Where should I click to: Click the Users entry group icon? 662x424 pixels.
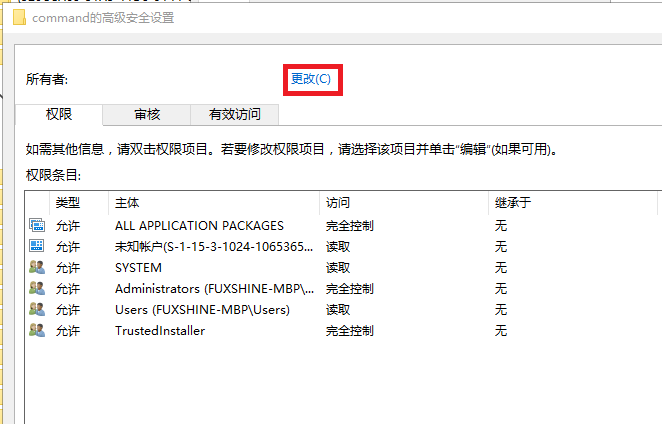37,310
